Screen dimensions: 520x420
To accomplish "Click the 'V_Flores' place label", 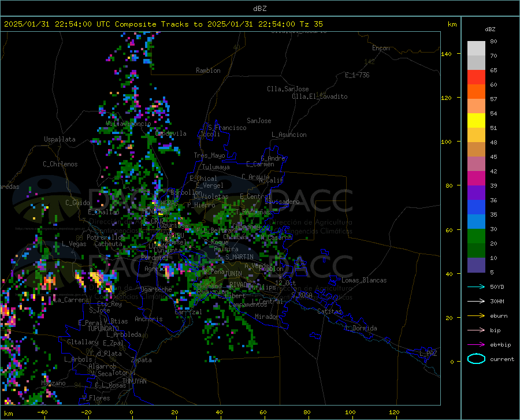I will (96, 398).
